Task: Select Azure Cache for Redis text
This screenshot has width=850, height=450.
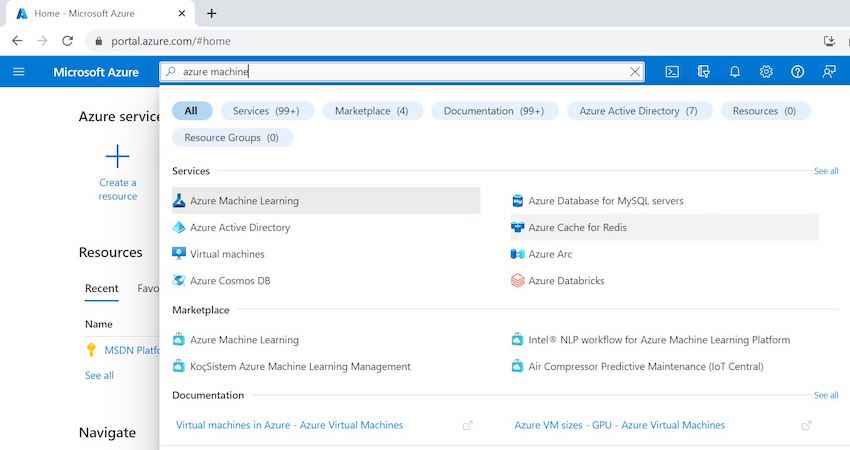Action: [x=577, y=227]
